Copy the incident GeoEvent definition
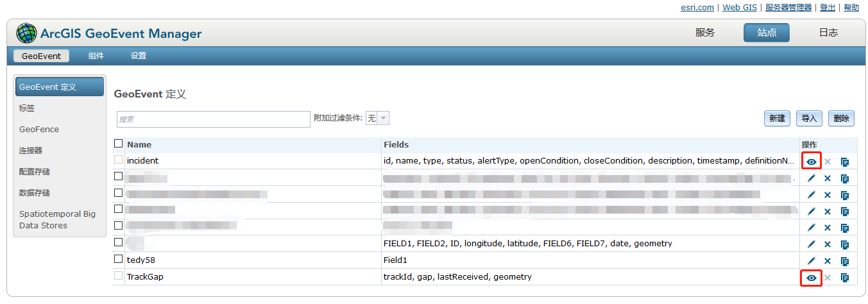 click(845, 162)
